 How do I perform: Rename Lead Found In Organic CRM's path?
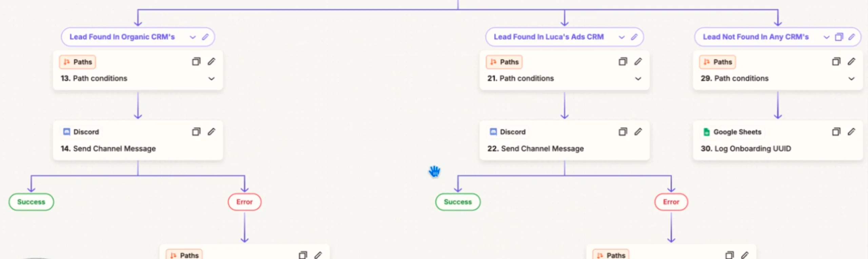205,37
